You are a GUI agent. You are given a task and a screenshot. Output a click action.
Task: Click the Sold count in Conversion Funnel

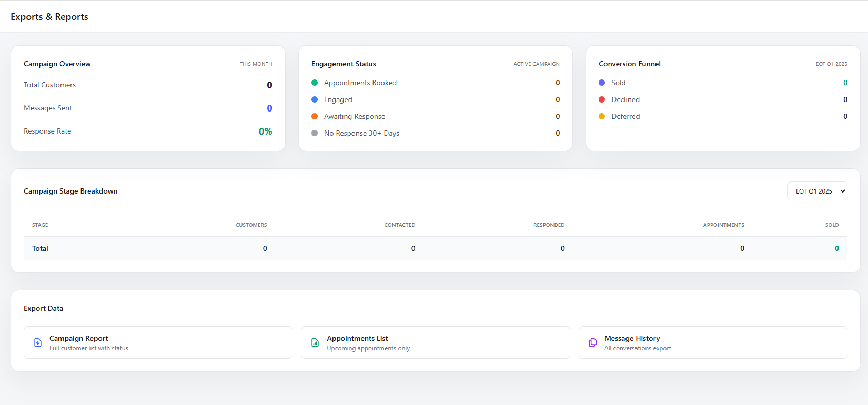click(845, 83)
